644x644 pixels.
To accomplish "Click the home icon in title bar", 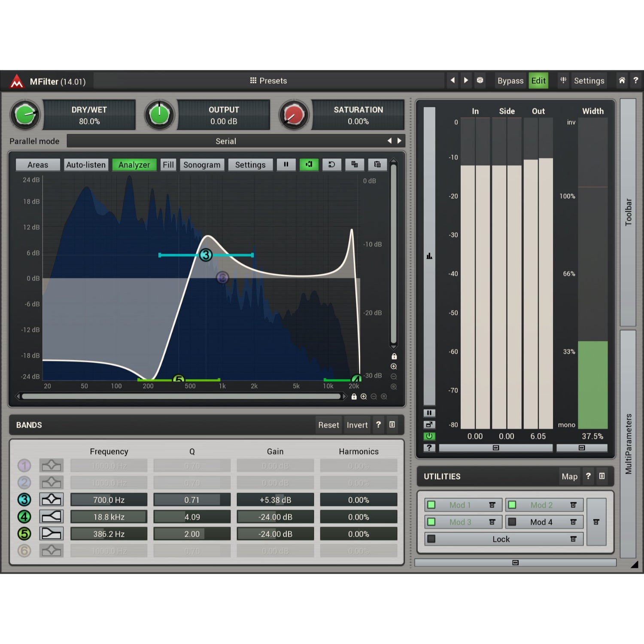I will (622, 80).
